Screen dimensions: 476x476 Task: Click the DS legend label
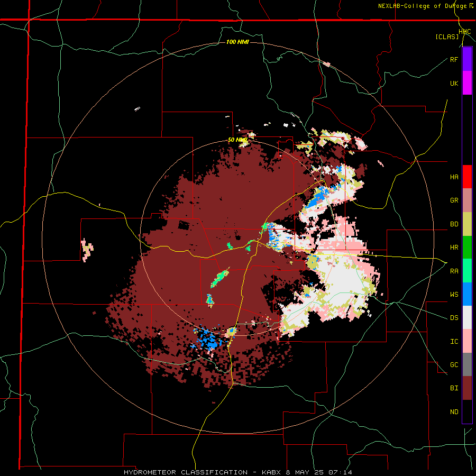(x=454, y=318)
